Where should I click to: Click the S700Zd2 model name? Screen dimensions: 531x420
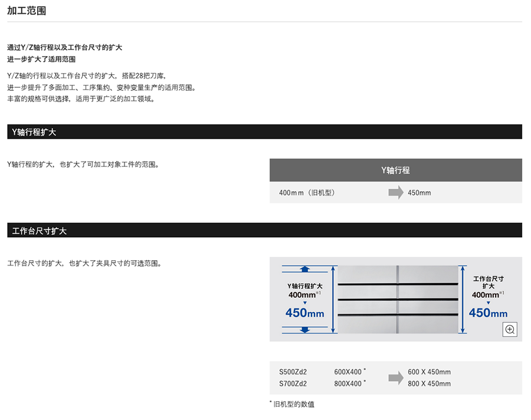pyautogui.click(x=293, y=384)
